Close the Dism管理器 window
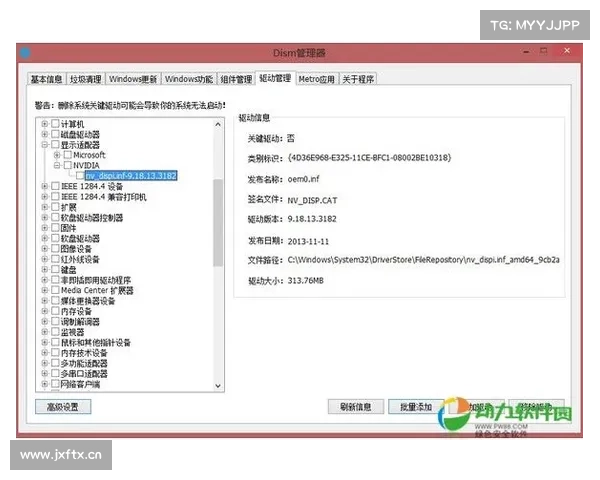Image resolution: width=600 pixels, height=480 pixels. coord(567,51)
